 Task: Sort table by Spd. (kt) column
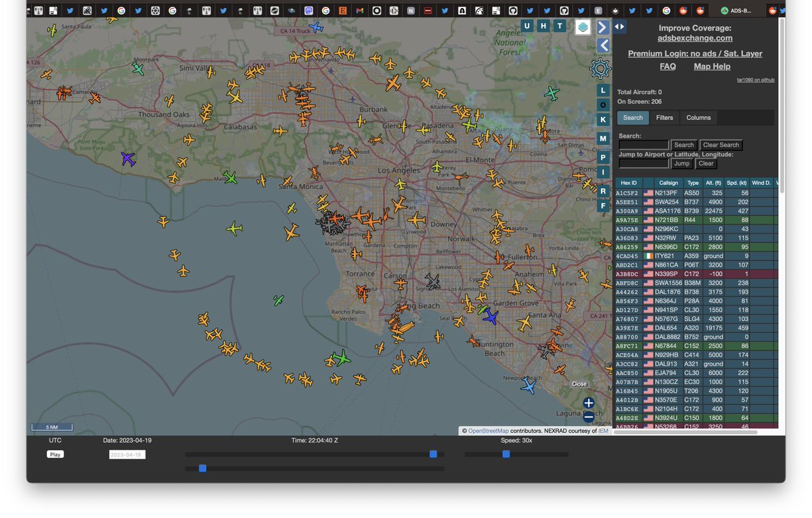737,183
